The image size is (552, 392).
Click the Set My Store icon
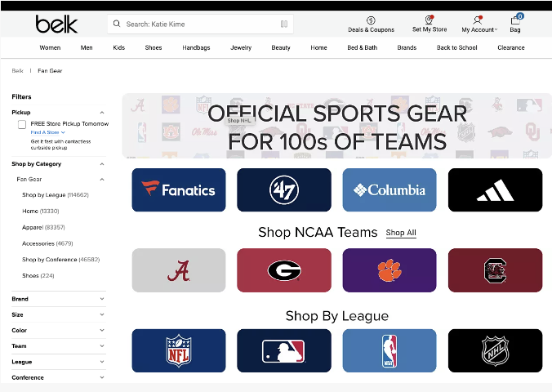pos(429,20)
